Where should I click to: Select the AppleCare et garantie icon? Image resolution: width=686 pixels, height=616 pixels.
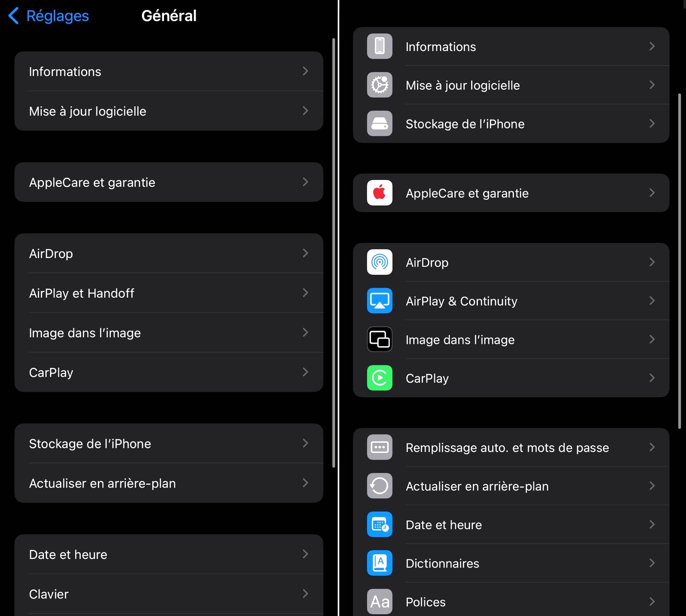pyautogui.click(x=380, y=192)
